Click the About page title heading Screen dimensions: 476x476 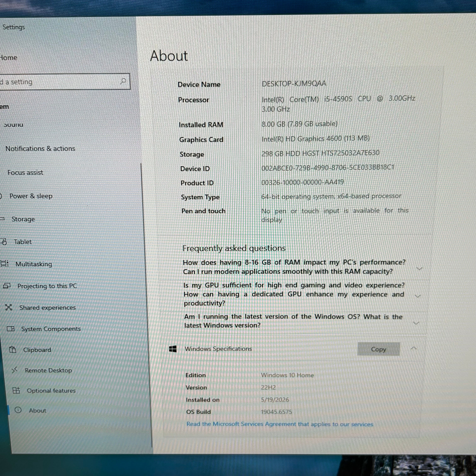pyautogui.click(x=169, y=56)
